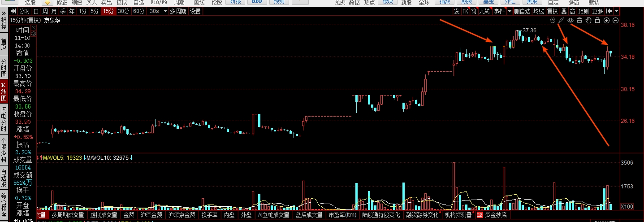Open 自选股 in left sidebar
The image size is (644, 222).
coord(4,178)
